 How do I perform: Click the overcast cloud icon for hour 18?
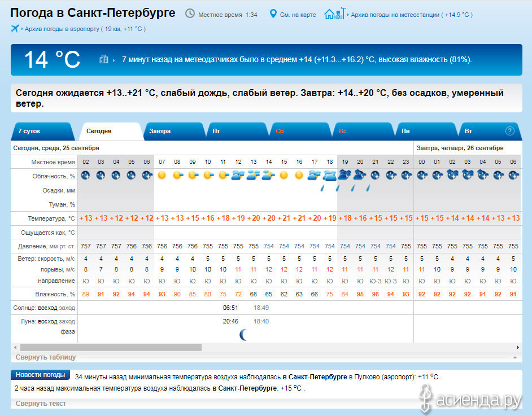[330, 176]
